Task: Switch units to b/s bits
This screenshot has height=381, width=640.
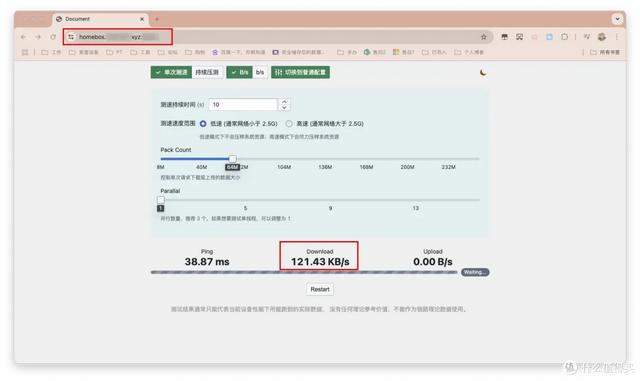Action: 260,72
